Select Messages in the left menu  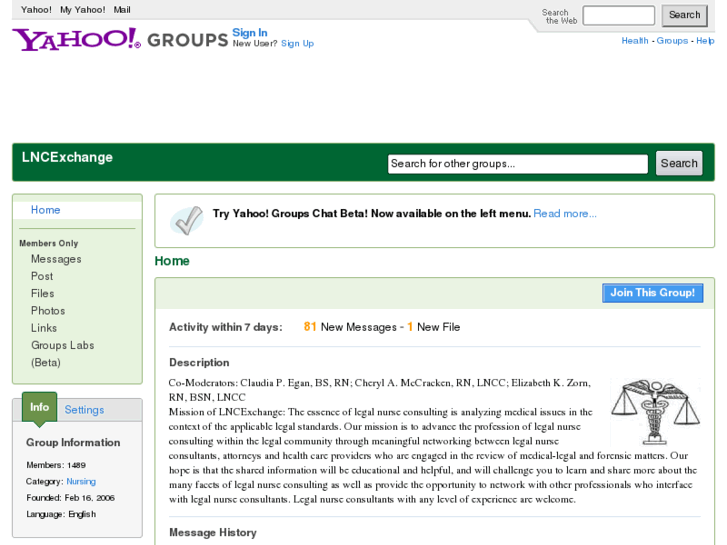click(x=56, y=259)
